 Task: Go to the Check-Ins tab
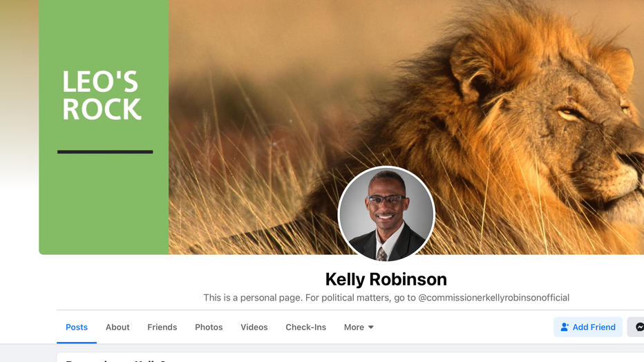pyautogui.click(x=306, y=327)
